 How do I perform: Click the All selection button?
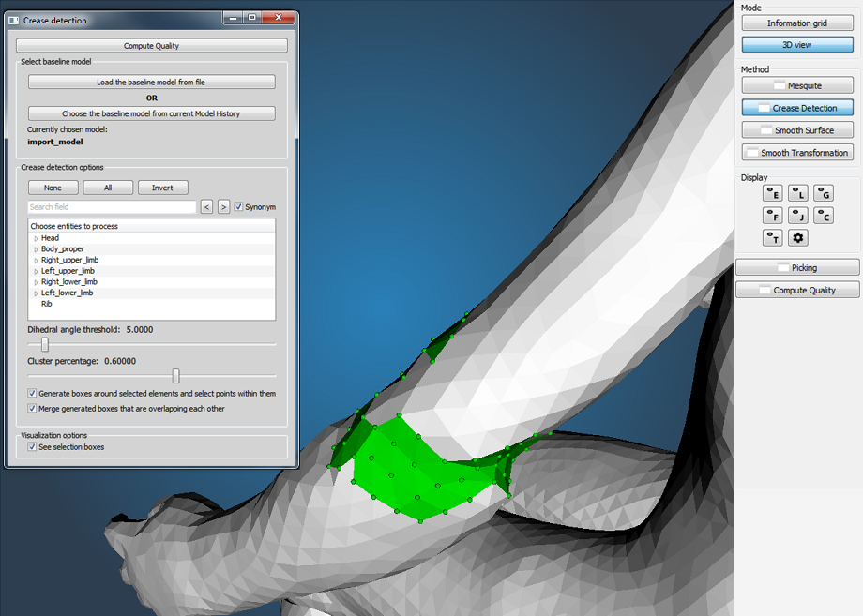[x=108, y=188]
